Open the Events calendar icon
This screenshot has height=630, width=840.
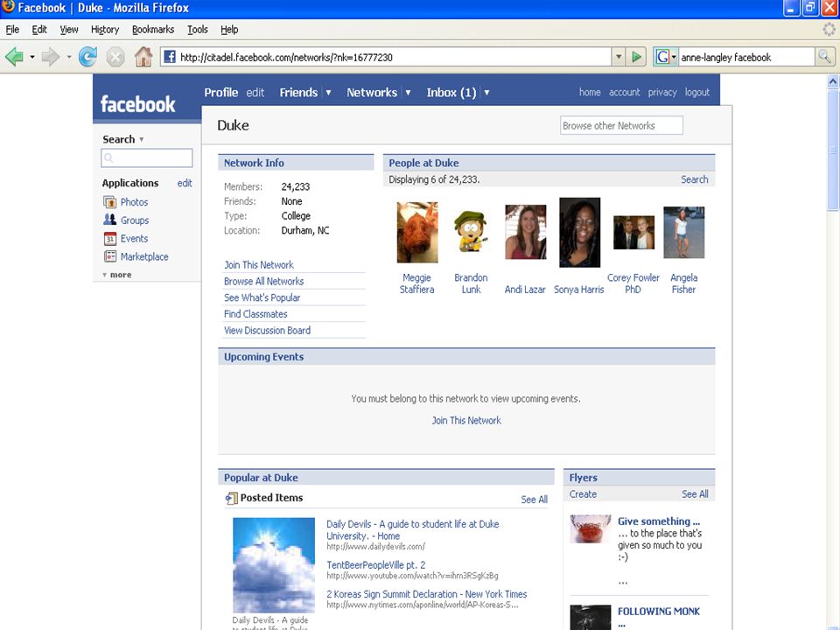[x=110, y=238]
